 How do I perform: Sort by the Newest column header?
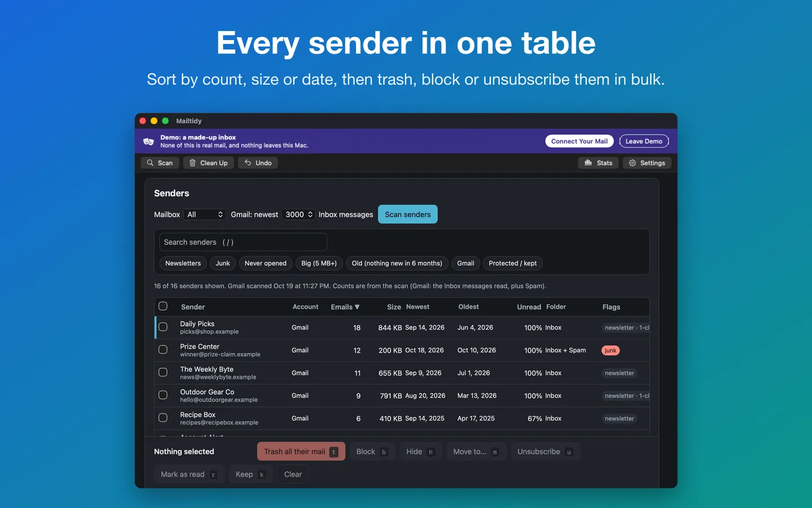click(418, 307)
